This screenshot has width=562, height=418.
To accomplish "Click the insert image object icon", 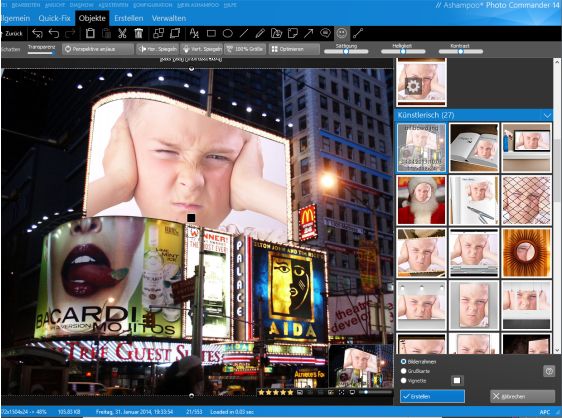I will (276, 33).
